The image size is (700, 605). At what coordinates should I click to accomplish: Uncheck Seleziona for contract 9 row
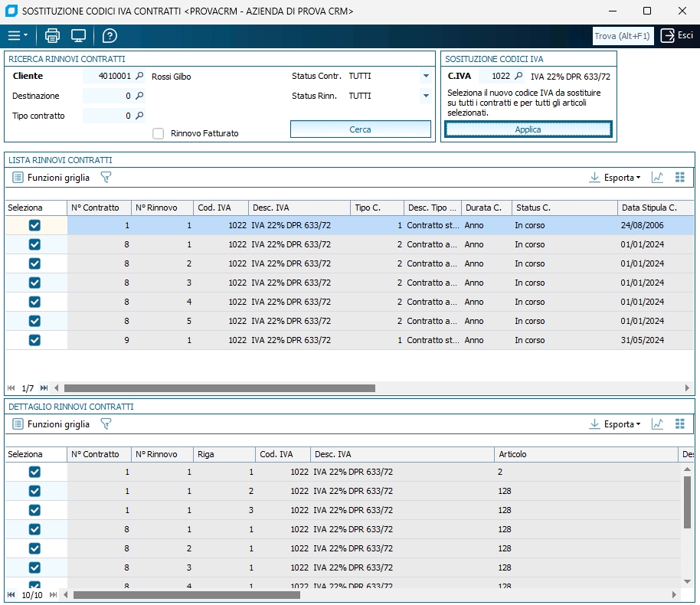[x=34, y=340]
